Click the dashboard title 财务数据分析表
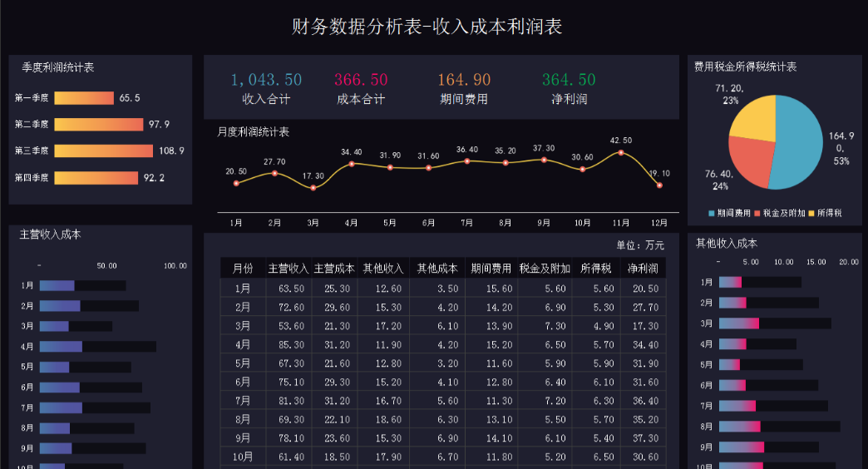 pyautogui.click(x=357, y=27)
